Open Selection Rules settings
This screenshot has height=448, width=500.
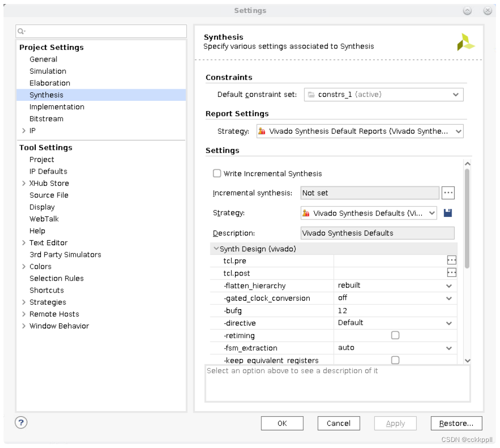pos(57,278)
